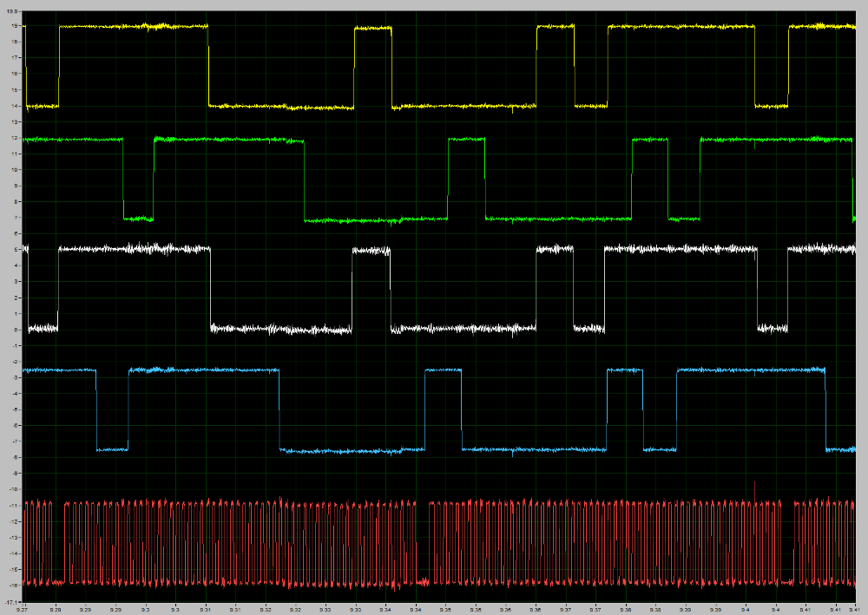Click the green trace's longest low segment

click(x=376, y=220)
